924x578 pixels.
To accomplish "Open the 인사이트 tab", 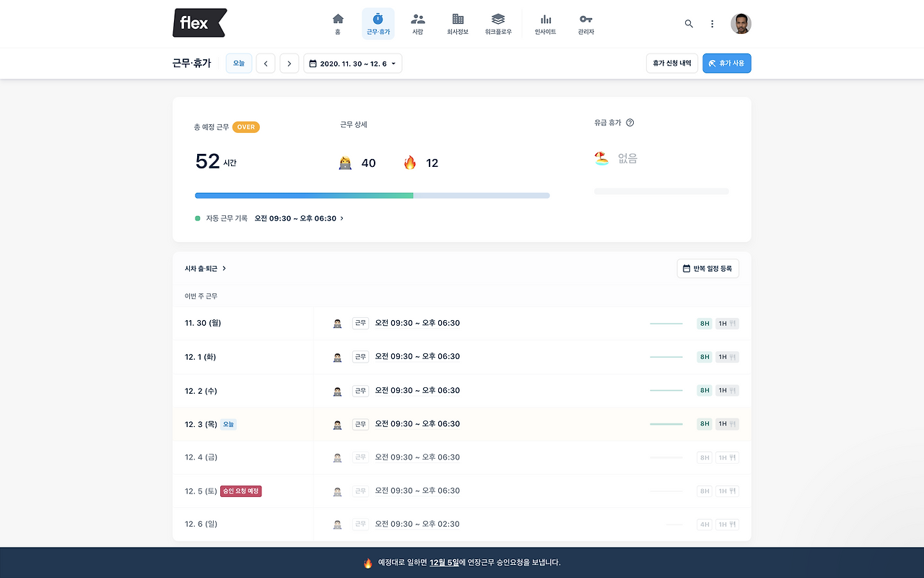I will (x=546, y=24).
